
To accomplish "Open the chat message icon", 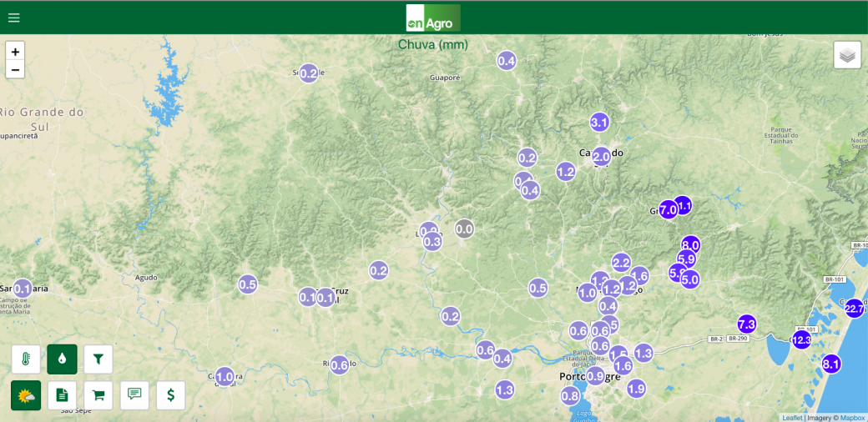I will tap(134, 395).
